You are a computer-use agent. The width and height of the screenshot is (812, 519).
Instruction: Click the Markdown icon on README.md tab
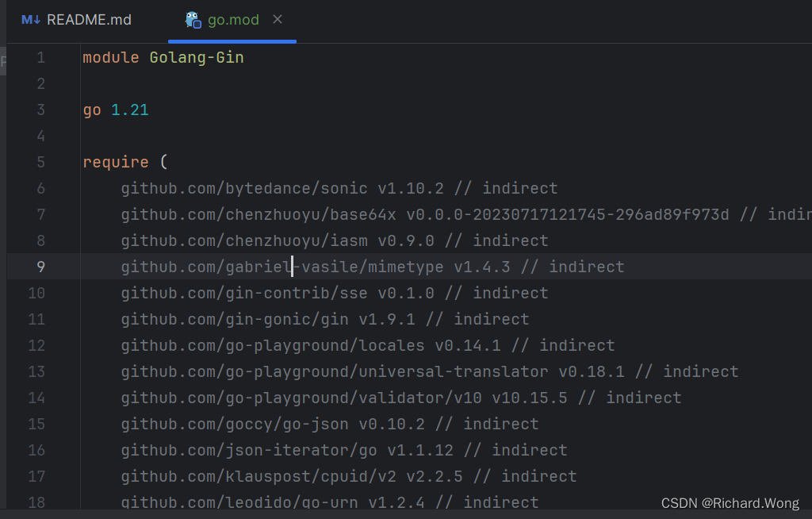tap(30, 19)
